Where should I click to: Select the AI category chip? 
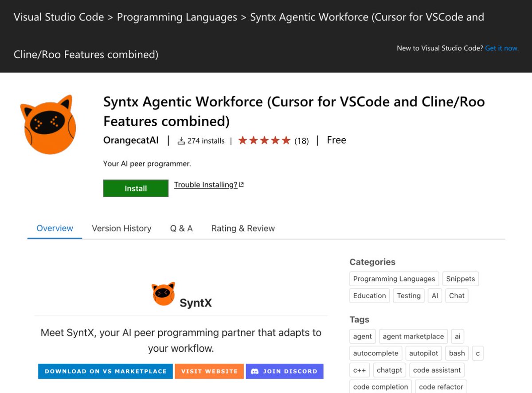pyautogui.click(x=435, y=296)
